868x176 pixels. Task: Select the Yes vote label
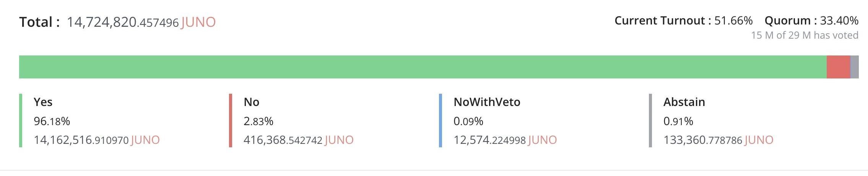(x=43, y=102)
